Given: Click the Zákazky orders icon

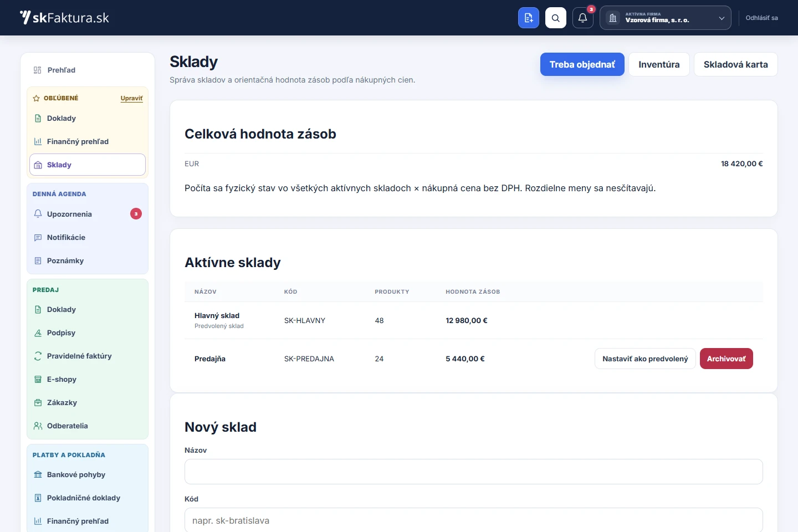Looking at the screenshot, I should tap(38, 403).
